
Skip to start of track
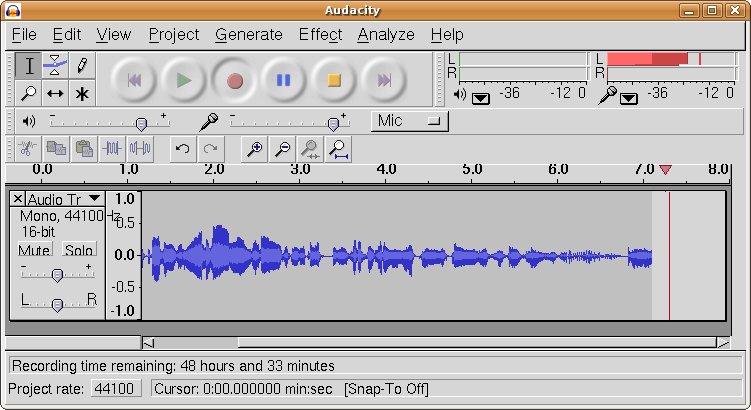click(x=134, y=80)
